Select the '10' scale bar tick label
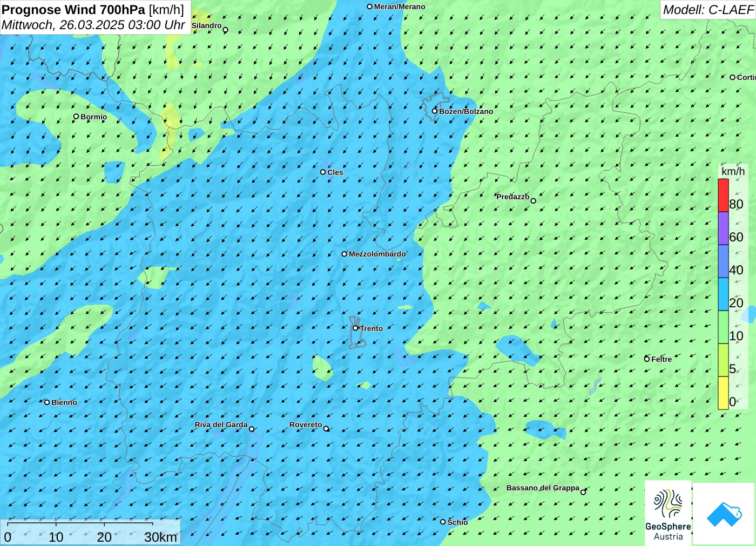756x546 pixels. click(56, 537)
